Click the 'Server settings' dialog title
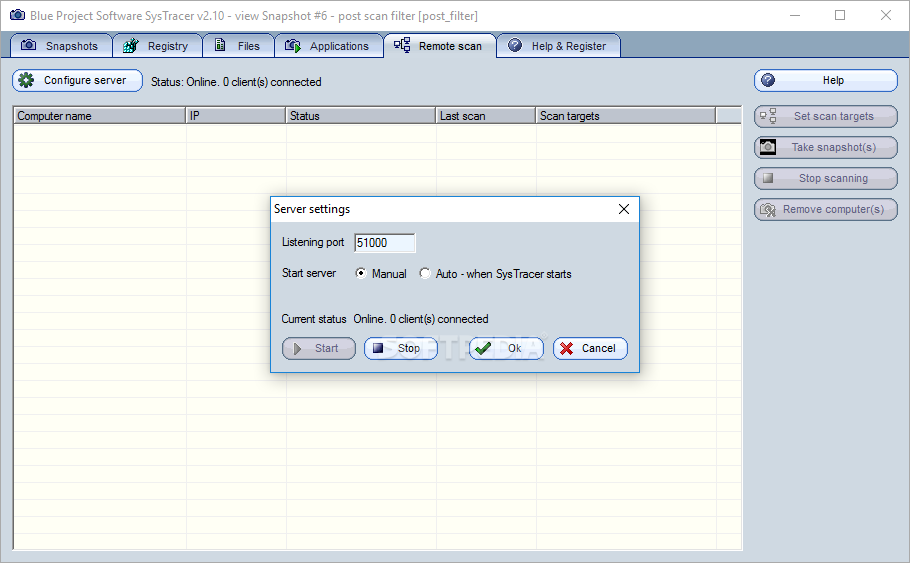 click(312, 209)
